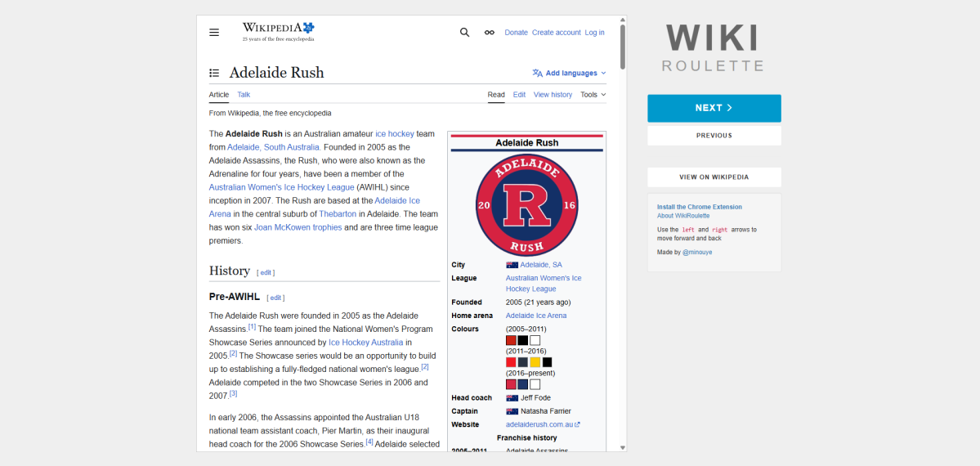Open the Thebarton link

pyautogui.click(x=338, y=214)
